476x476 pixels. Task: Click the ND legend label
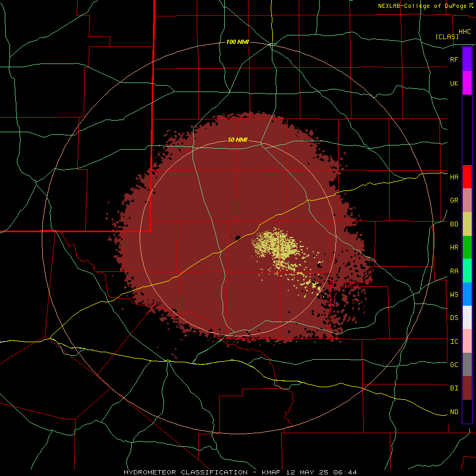(x=454, y=412)
